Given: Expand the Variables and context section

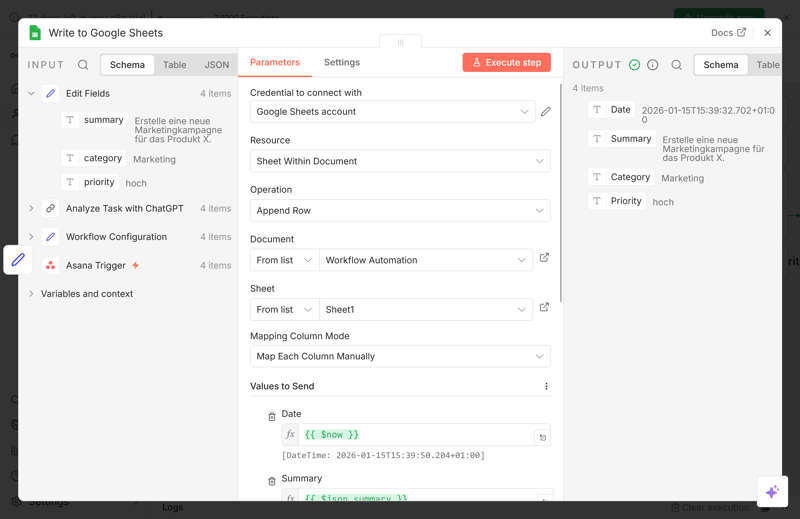Looking at the screenshot, I should (x=31, y=294).
